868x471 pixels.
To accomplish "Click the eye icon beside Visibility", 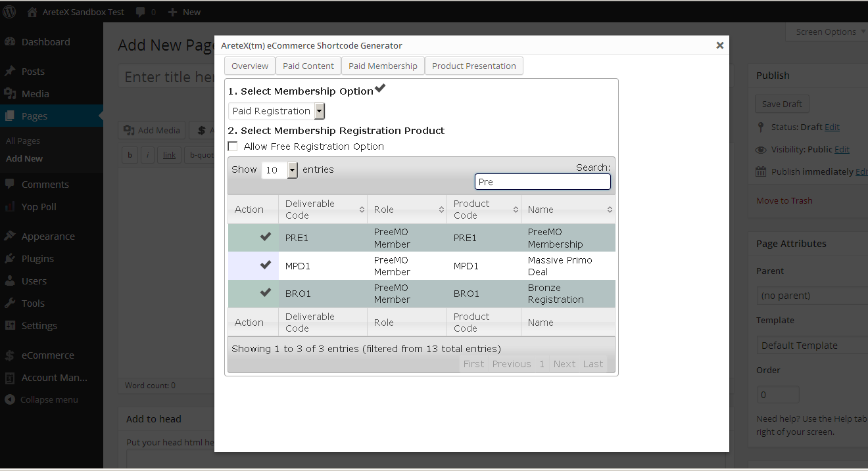I will tap(761, 149).
